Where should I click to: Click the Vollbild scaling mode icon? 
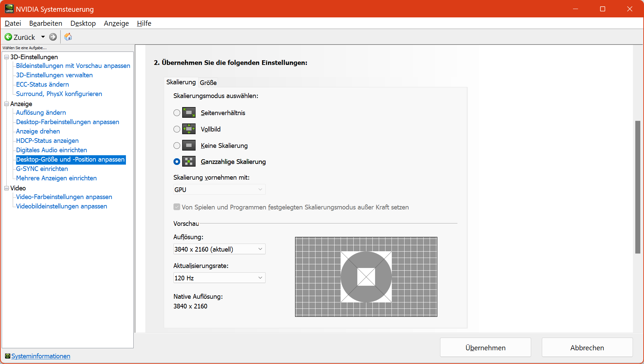(x=189, y=129)
